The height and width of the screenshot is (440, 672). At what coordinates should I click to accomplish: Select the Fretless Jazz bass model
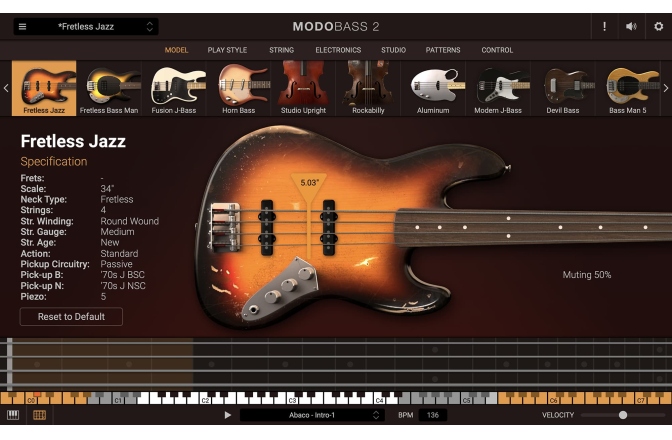pyautogui.click(x=44, y=88)
